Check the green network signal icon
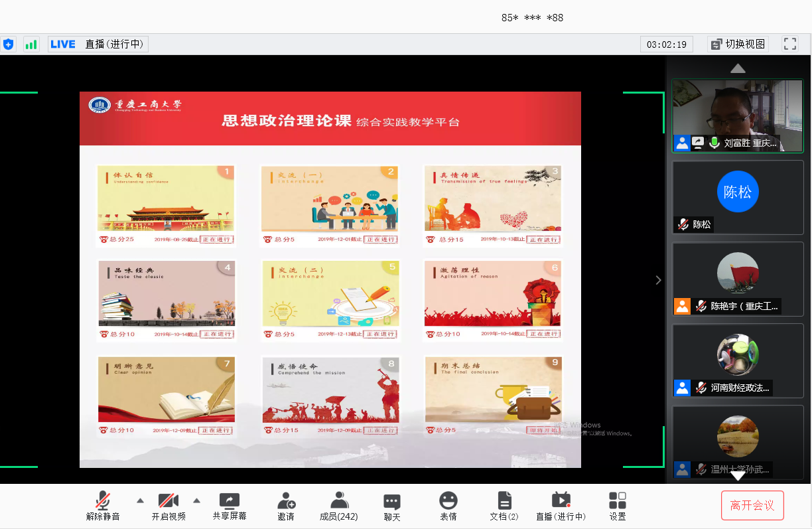This screenshot has width=812, height=529. (x=31, y=44)
